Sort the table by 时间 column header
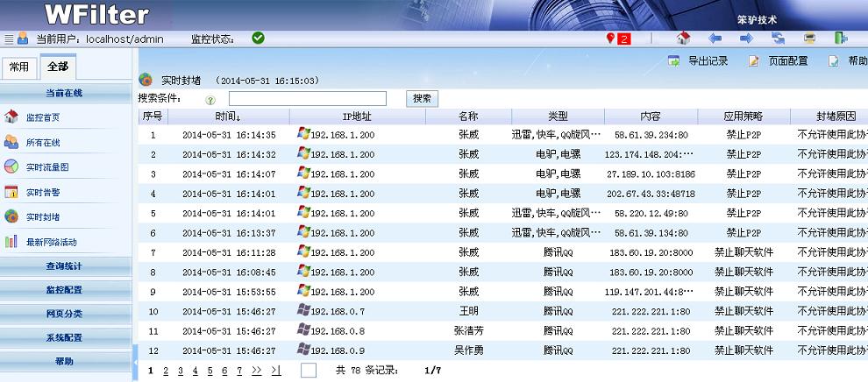 click(x=228, y=117)
